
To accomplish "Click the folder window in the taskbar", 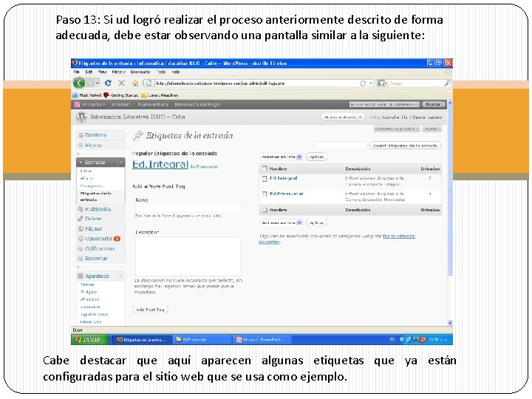I will click(x=202, y=340).
